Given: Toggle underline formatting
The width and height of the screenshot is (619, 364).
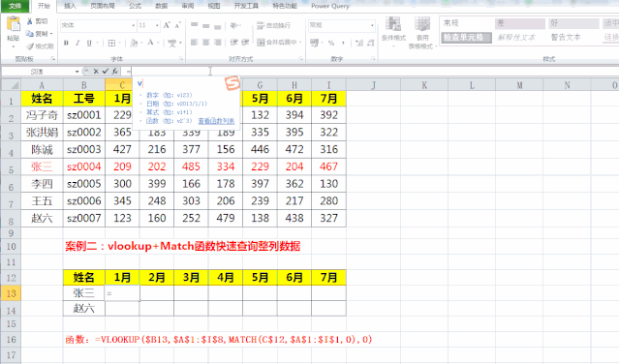Looking at the screenshot, I should [89, 43].
